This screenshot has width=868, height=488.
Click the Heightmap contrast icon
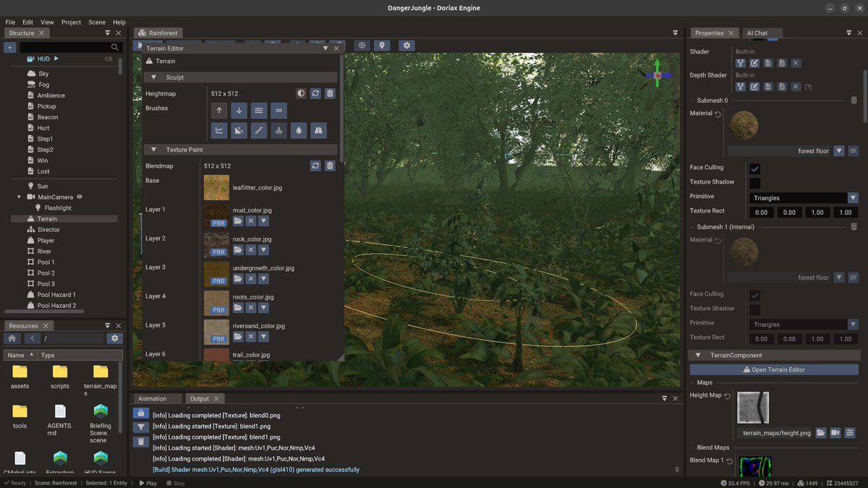coord(301,93)
